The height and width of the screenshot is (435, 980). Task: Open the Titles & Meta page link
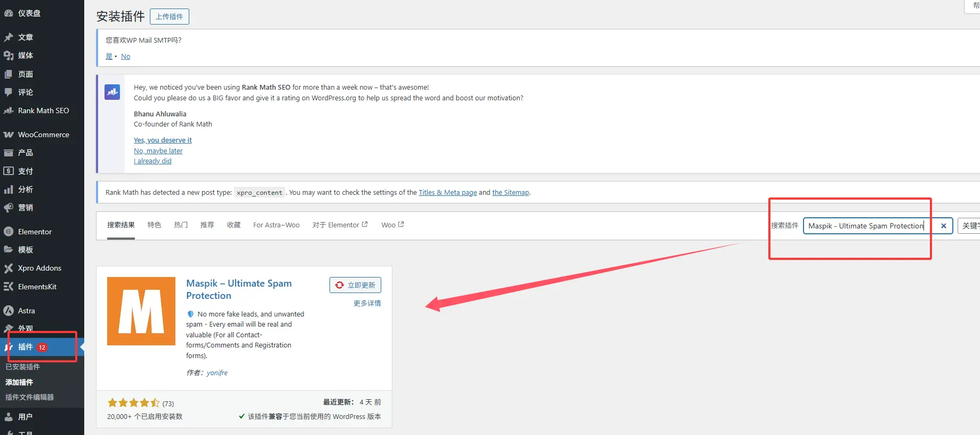pos(448,193)
